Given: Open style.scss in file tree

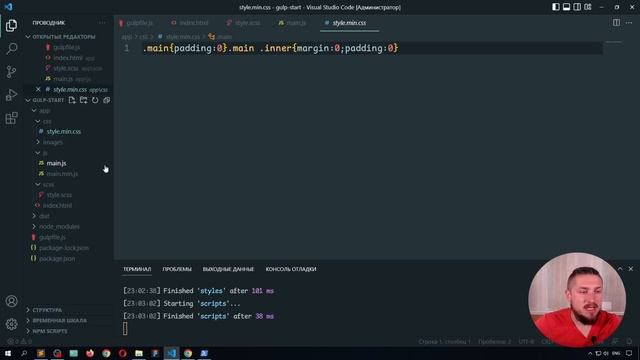Looking at the screenshot, I should (59, 195).
